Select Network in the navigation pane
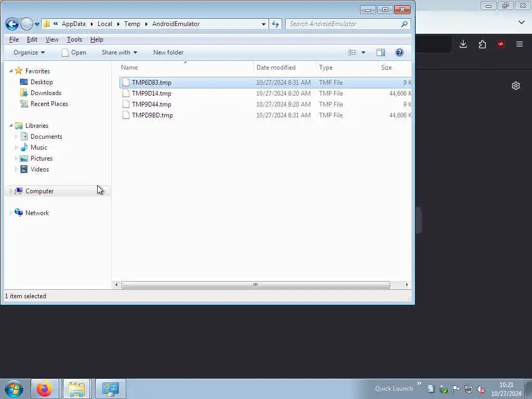Screen dimensions: 532x399 [x=37, y=212]
